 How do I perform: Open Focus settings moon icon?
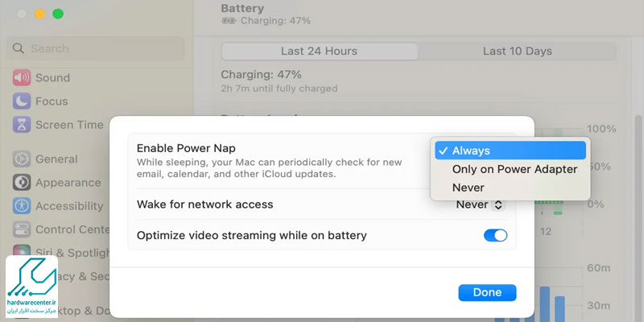21,101
